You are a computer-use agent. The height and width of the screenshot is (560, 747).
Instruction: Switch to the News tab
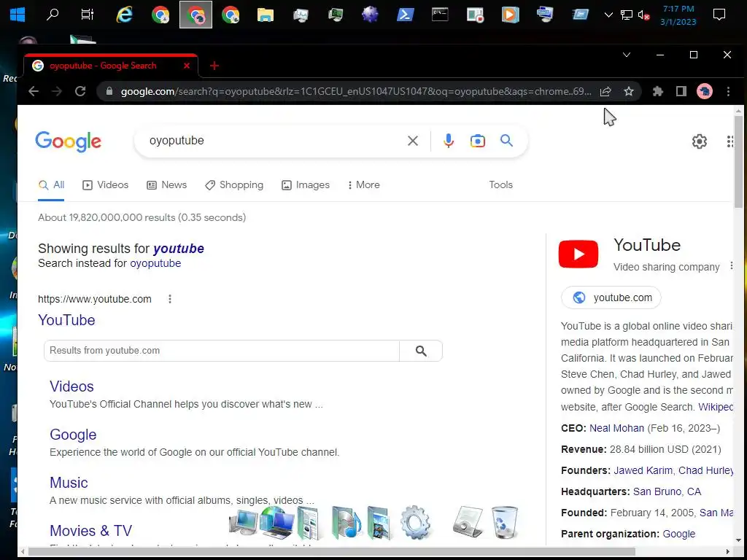point(167,184)
